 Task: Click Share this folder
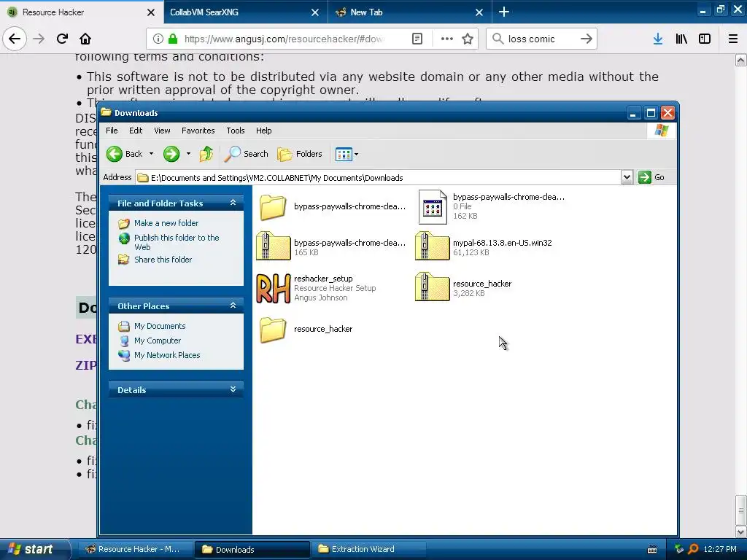pyautogui.click(x=163, y=260)
